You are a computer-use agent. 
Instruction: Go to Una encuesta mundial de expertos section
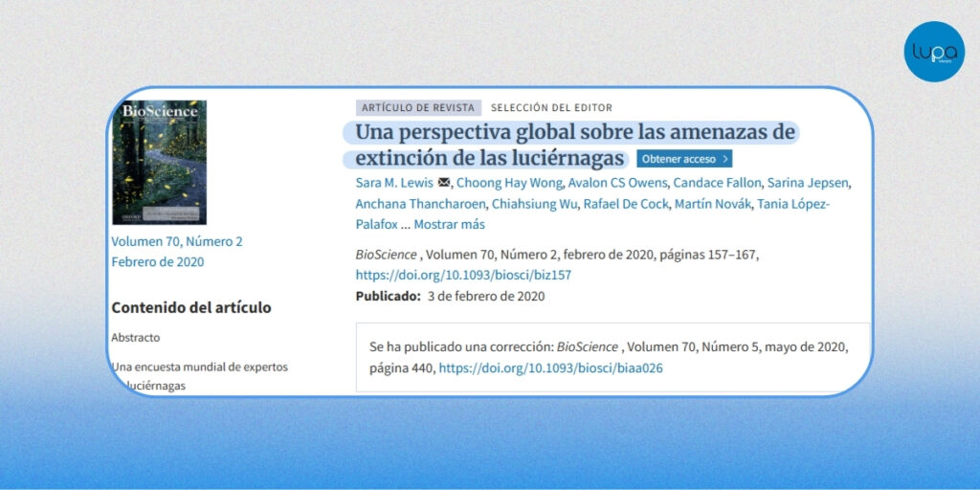(199, 367)
